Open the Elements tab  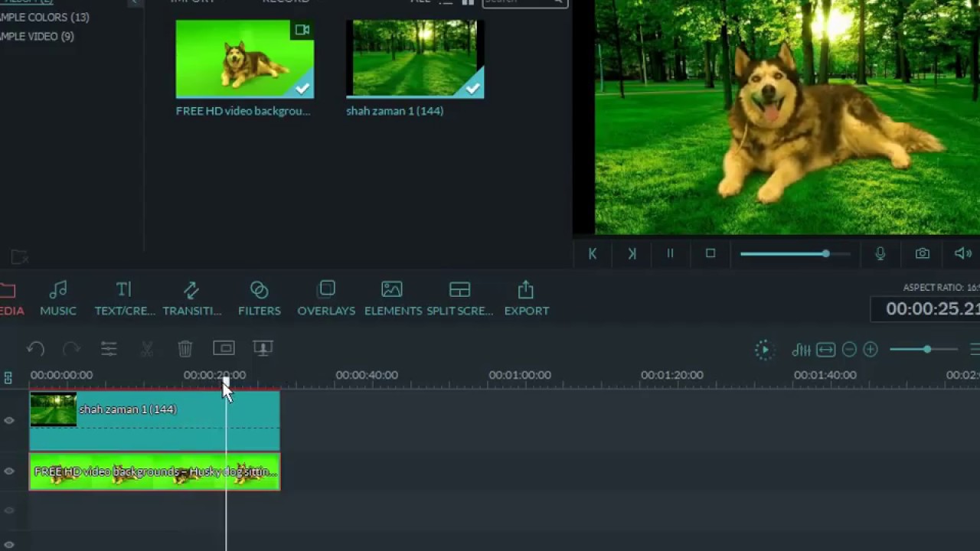(393, 298)
